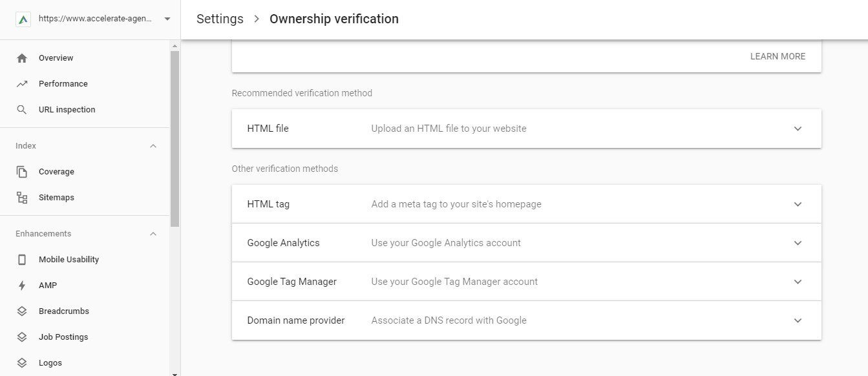Click the sidebar vertical scrollbar

[175, 139]
